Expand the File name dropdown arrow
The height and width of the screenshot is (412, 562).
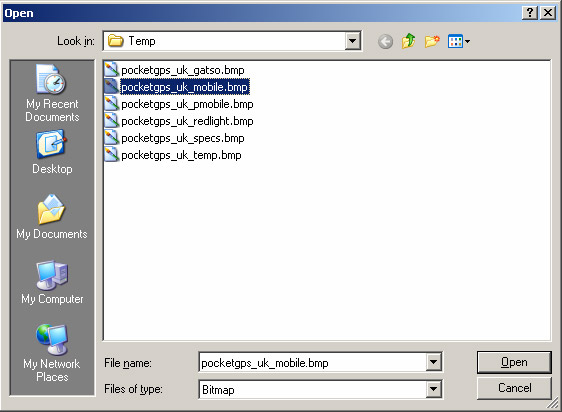pyautogui.click(x=433, y=362)
